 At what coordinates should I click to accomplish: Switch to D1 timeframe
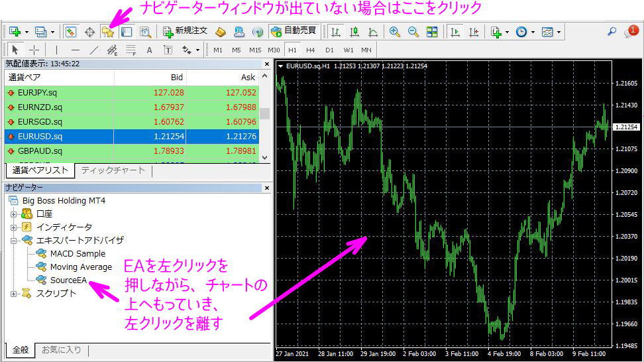click(x=329, y=50)
